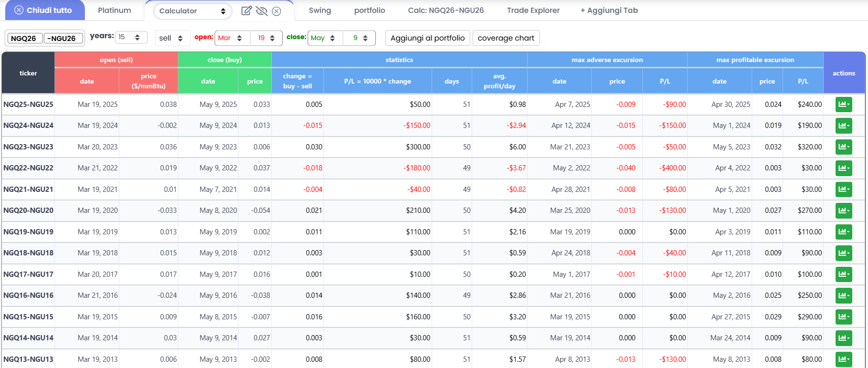The width and height of the screenshot is (868, 368).
Task: Click the NGQ13-NGU13 ticker cell
Action: tap(28, 359)
